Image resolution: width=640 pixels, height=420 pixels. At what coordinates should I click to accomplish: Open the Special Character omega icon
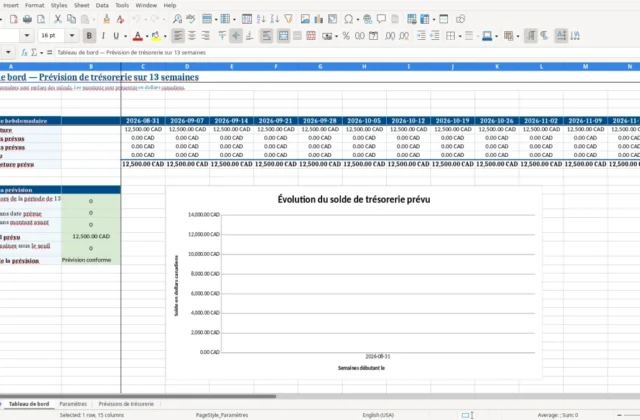pyautogui.click(x=349, y=19)
